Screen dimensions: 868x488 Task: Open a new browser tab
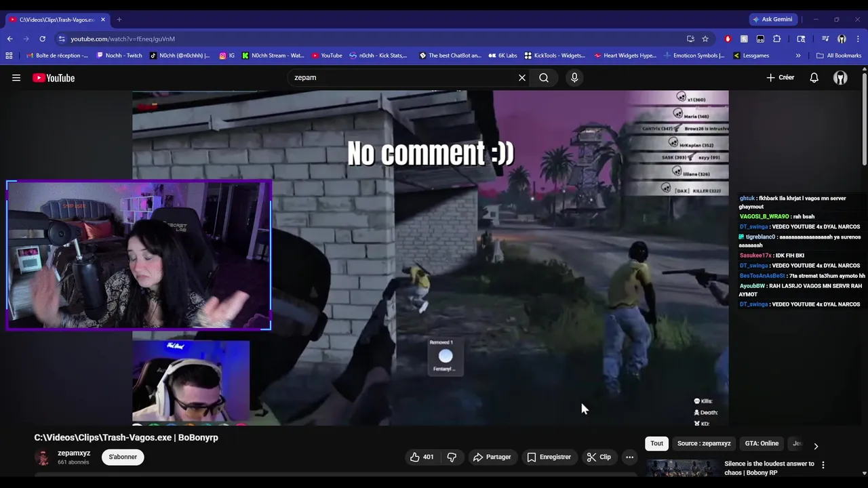tap(119, 20)
